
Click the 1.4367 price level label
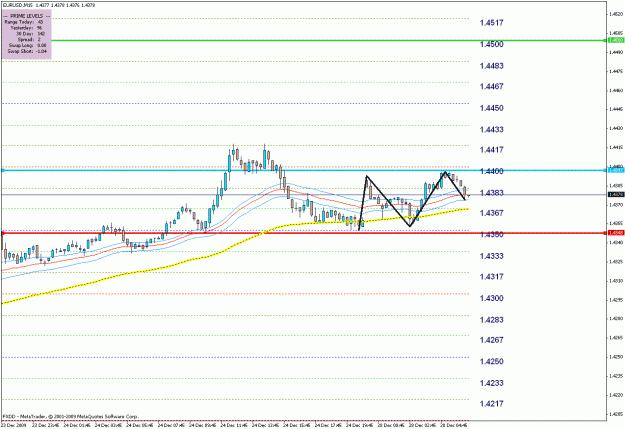(x=491, y=213)
